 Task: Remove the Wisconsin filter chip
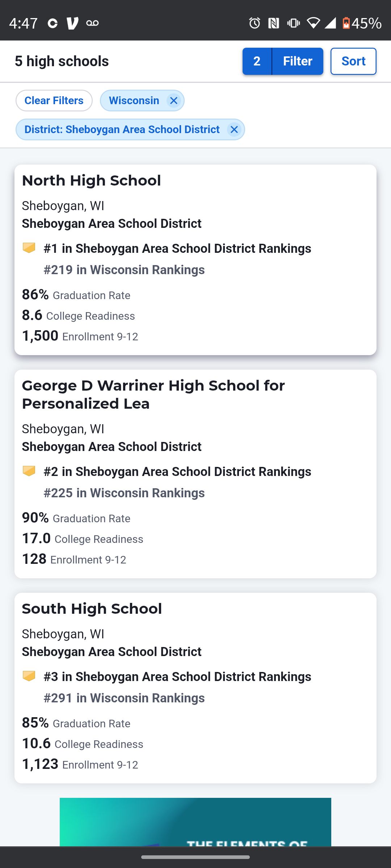174,101
